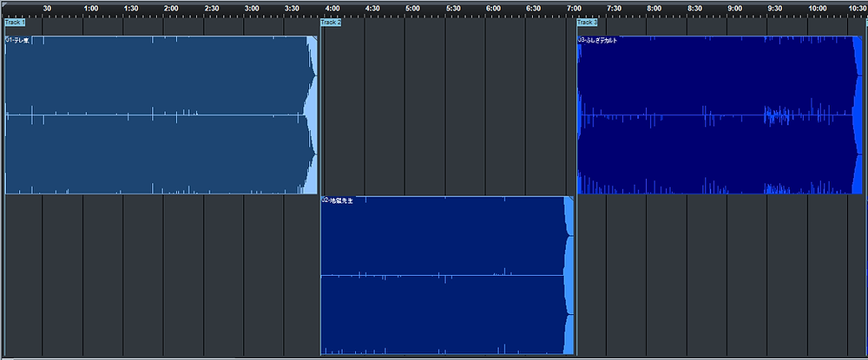Image resolution: width=868 pixels, height=360 pixels.
Task: Select the third audio clip labeled 03
Action: point(720,115)
